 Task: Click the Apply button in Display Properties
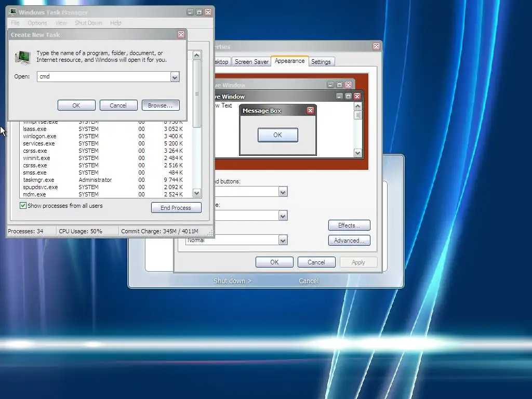pyautogui.click(x=358, y=262)
